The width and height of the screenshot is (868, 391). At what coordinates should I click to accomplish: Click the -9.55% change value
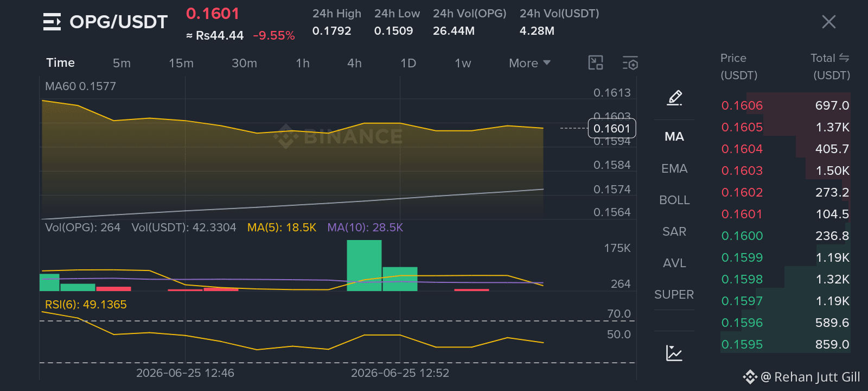[274, 36]
